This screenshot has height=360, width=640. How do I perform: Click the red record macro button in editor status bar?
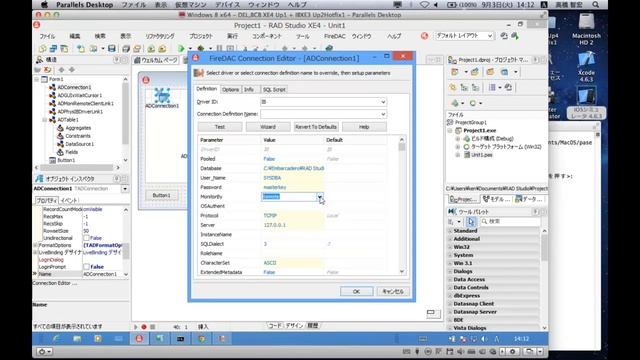[144, 327]
